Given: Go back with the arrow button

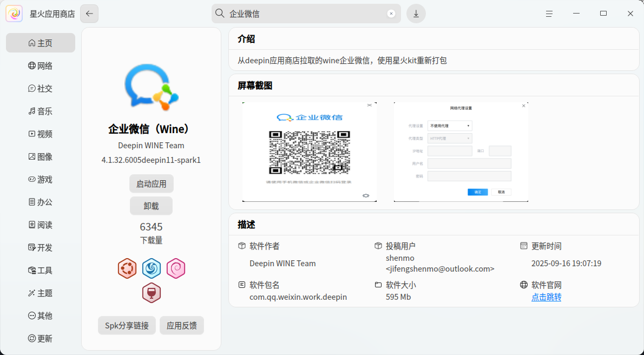Looking at the screenshot, I should pyautogui.click(x=89, y=14).
